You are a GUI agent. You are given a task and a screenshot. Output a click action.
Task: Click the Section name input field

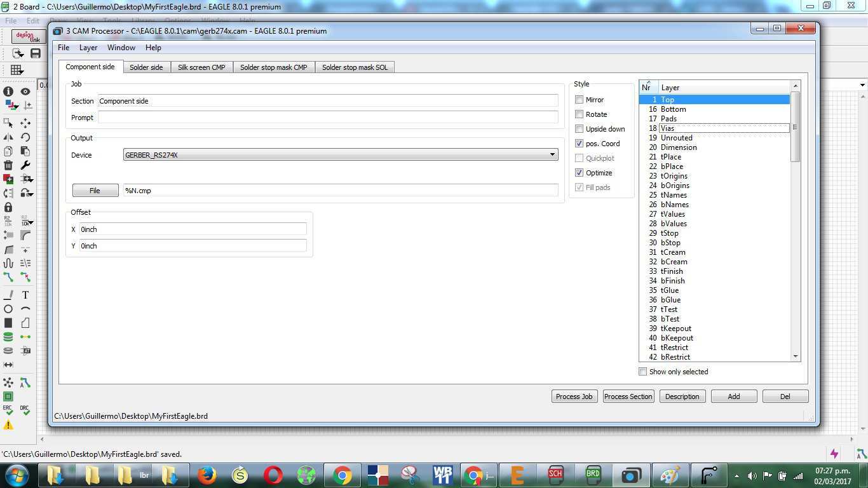[328, 101]
